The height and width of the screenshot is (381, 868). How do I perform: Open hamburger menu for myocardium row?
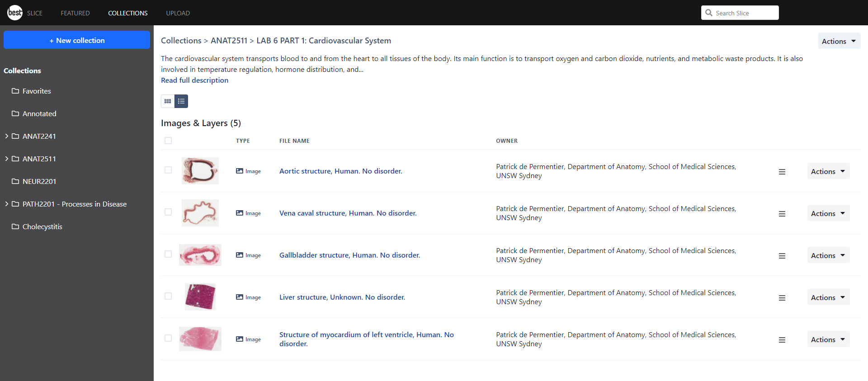(782, 340)
